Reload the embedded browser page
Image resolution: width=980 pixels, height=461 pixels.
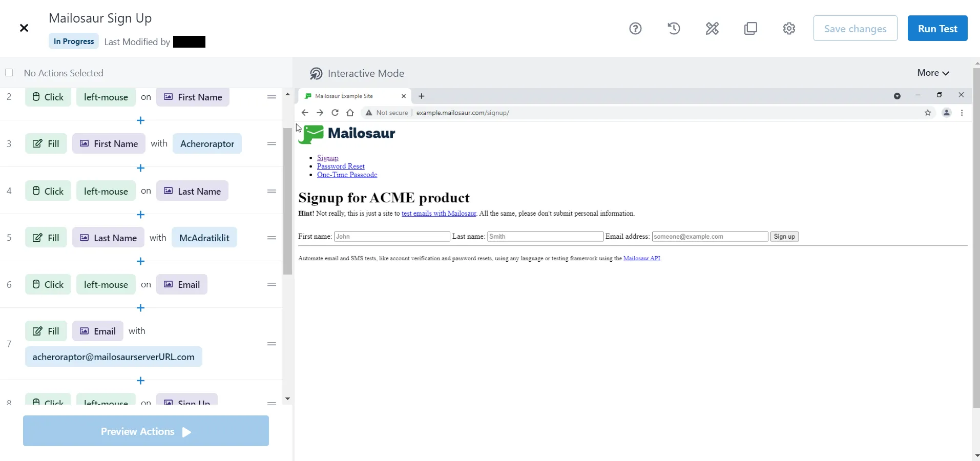pyautogui.click(x=335, y=113)
